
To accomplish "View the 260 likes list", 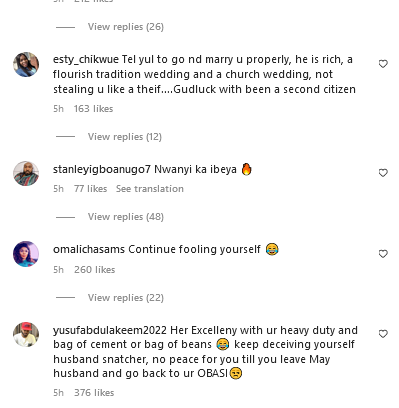I will point(94,270).
